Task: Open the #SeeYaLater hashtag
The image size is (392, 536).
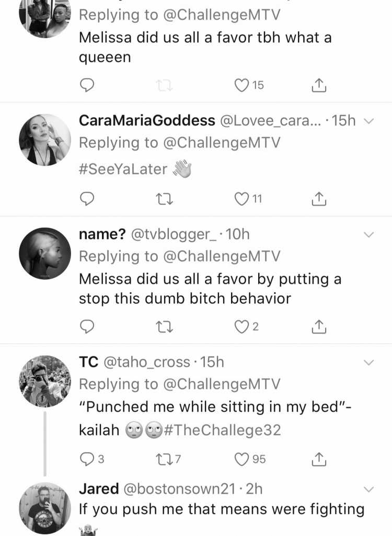Action: 123,169
